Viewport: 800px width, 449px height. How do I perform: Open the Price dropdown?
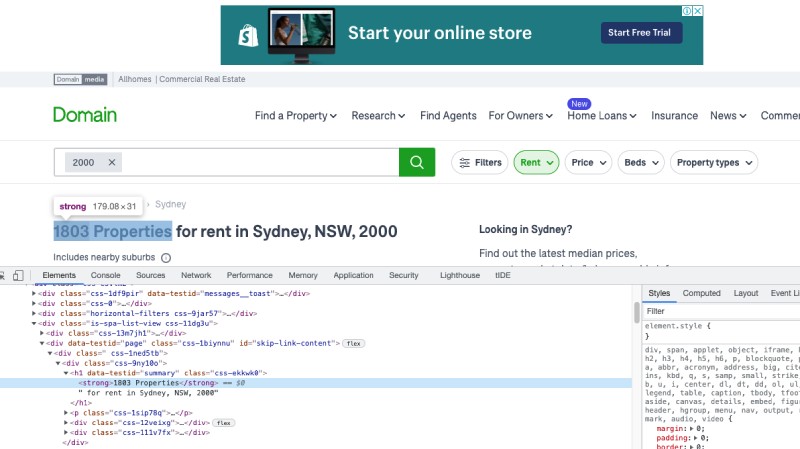pyautogui.click(x=588, y=162)
